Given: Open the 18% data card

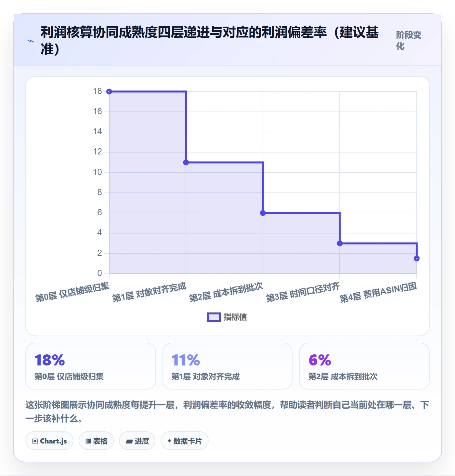Looking at the screenshot, I should click(91, 366).
